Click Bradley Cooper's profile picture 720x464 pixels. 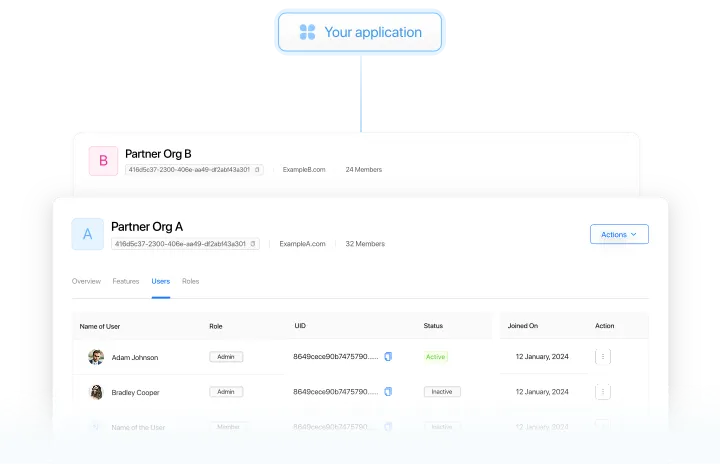coord(96,392)
